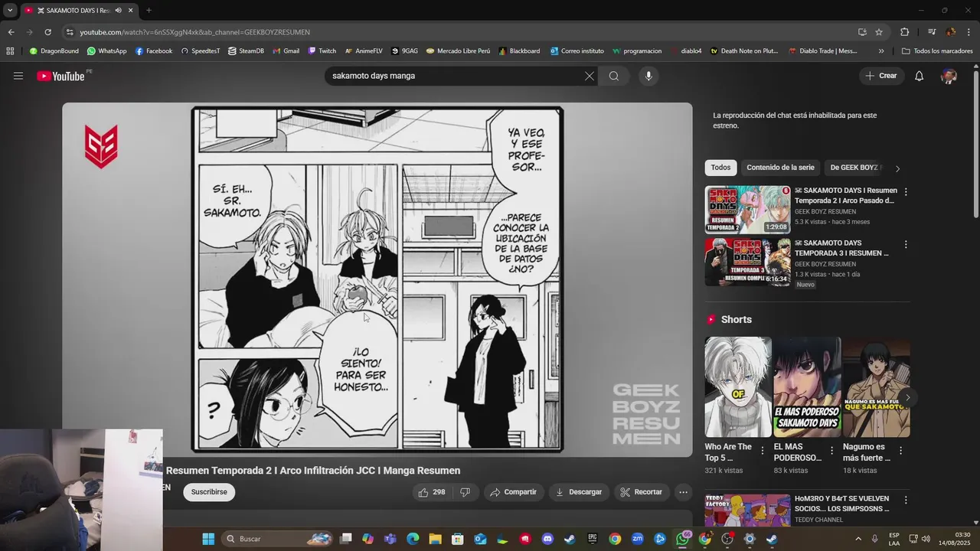Show more filter chips with right arrow
980x551 pixels.
897,168
